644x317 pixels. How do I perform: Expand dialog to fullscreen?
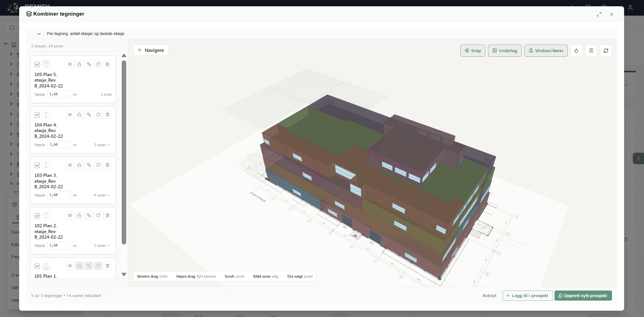tap(599, 14)
